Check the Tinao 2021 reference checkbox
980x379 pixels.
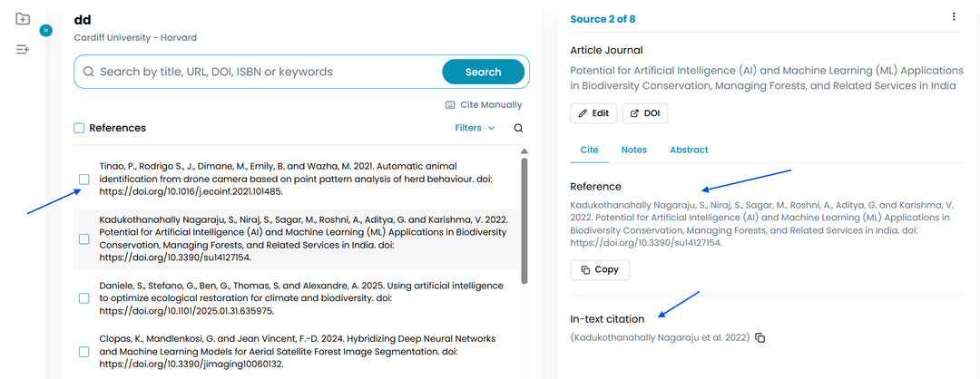pos(84,180)
